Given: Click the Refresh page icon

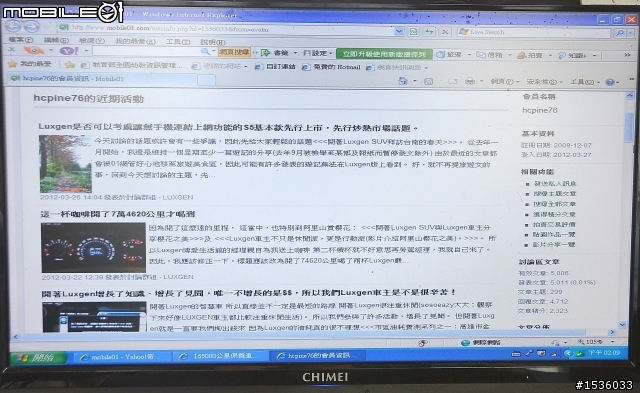Looking at the screenshot, I should click(x=429, y=31).
